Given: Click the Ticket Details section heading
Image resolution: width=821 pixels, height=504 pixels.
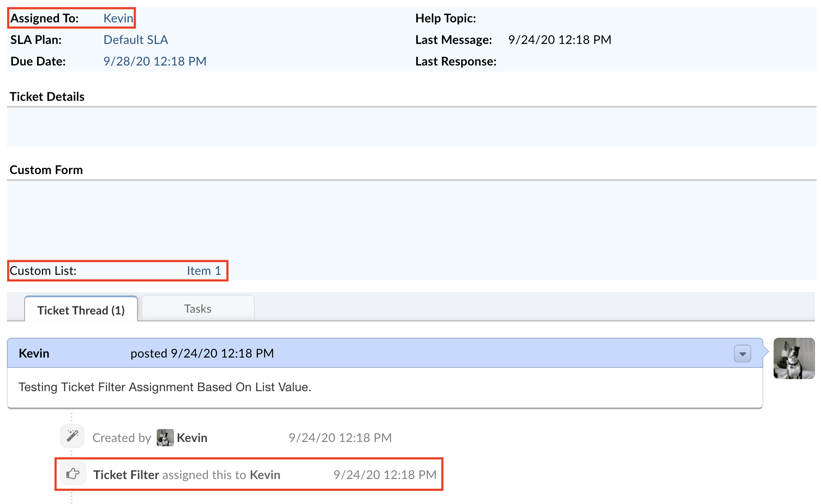Looking at the screenshot, I should [x=47, y=96].
